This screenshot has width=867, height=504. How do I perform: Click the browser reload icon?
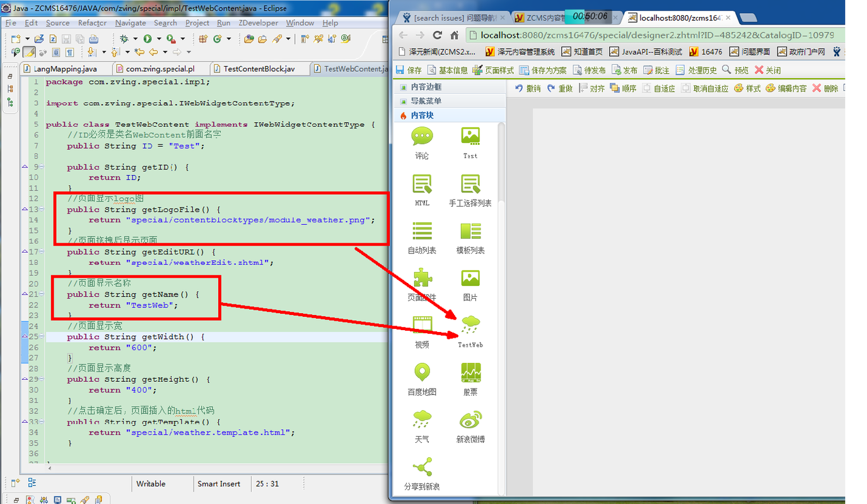[x=438, y=35]
